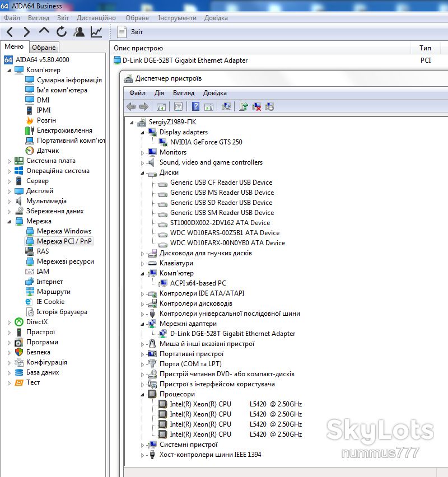
Task: Click the Refresh icon in AIDA64 toolbar
Action: [62, 32]
